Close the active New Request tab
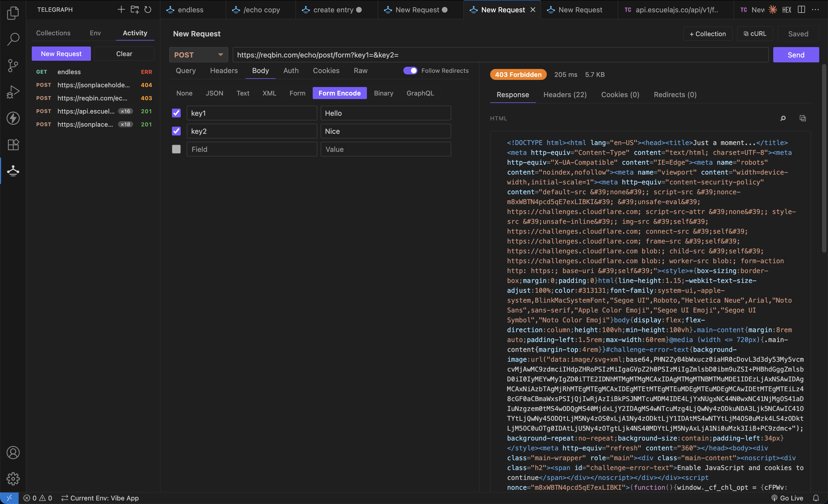The image size is (828, 504). point(533,10)
